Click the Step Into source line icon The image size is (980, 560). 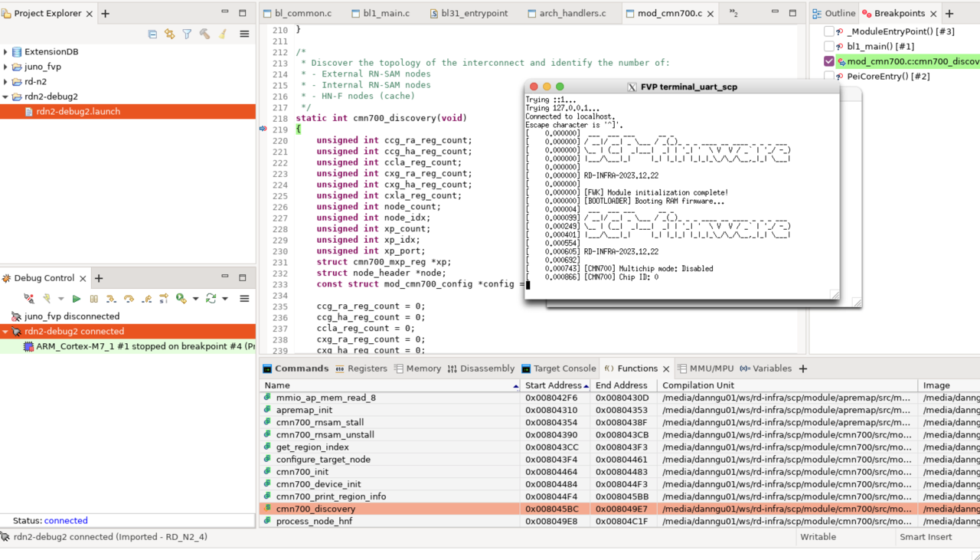click(x=111, y=299)
